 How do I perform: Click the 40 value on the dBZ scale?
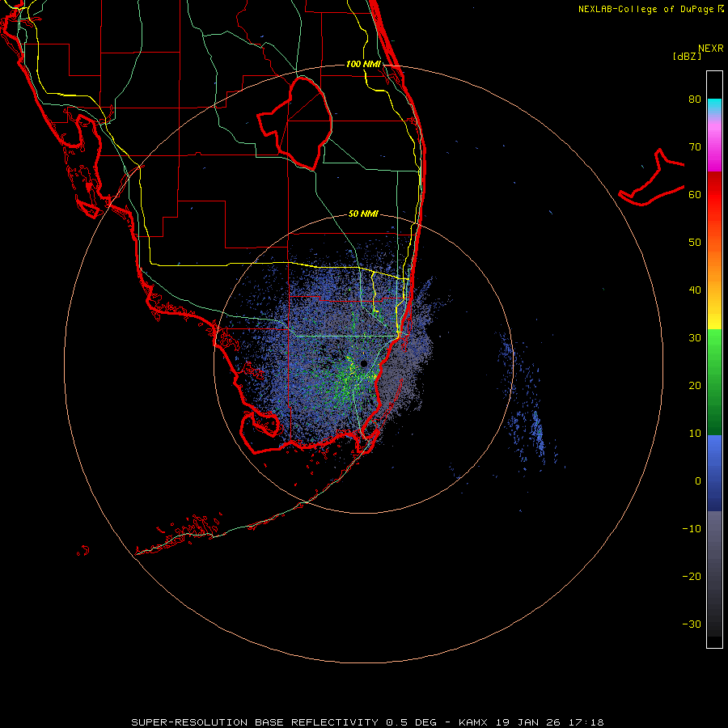695,290
